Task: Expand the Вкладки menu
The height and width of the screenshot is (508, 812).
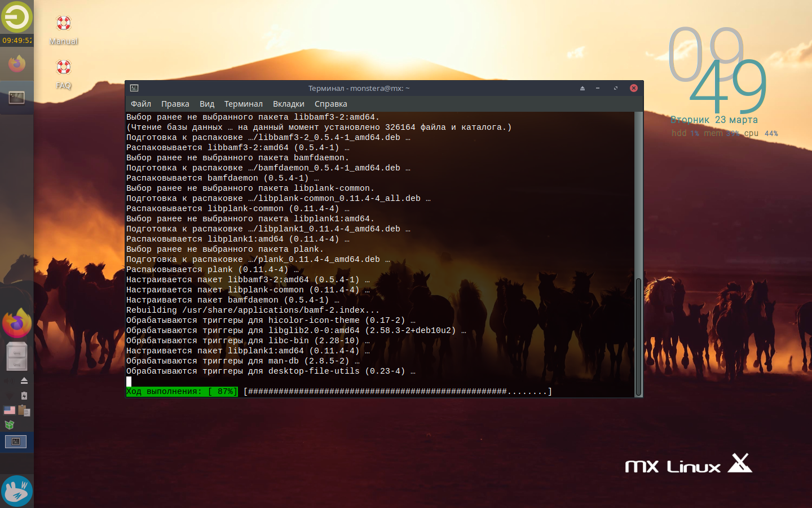Action: pyautogui.click(x=288, y=104)
